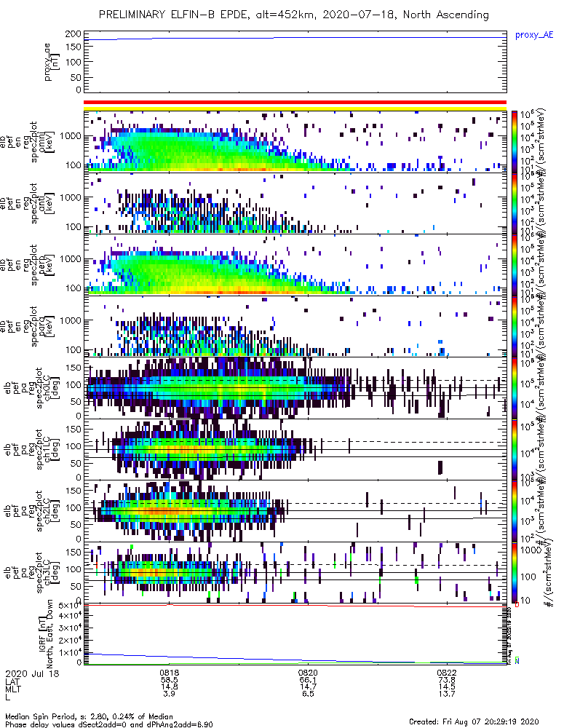Click the ch3LC pitch-angle y-axis label
564x728 pixels.
pos(33,572)
